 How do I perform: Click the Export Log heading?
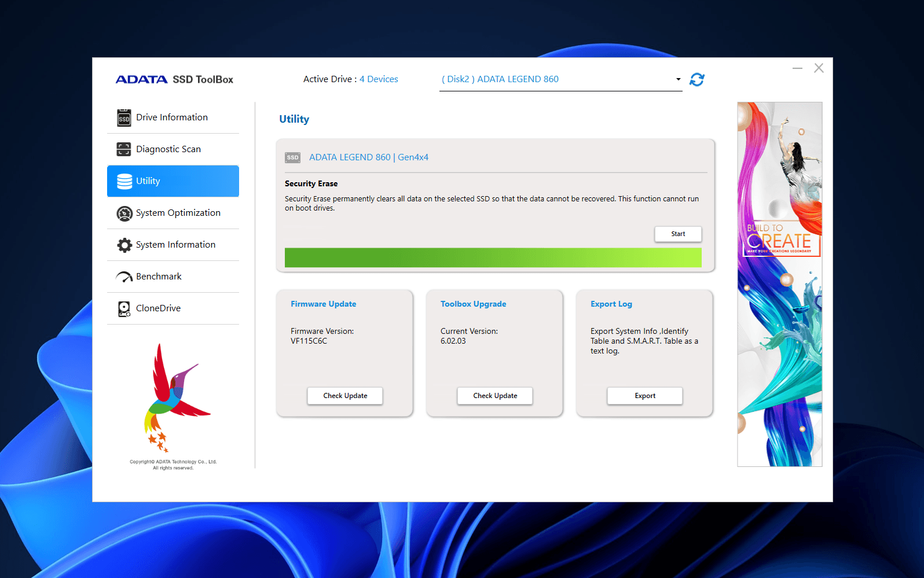pyautogui.click(x=611, y=304)
